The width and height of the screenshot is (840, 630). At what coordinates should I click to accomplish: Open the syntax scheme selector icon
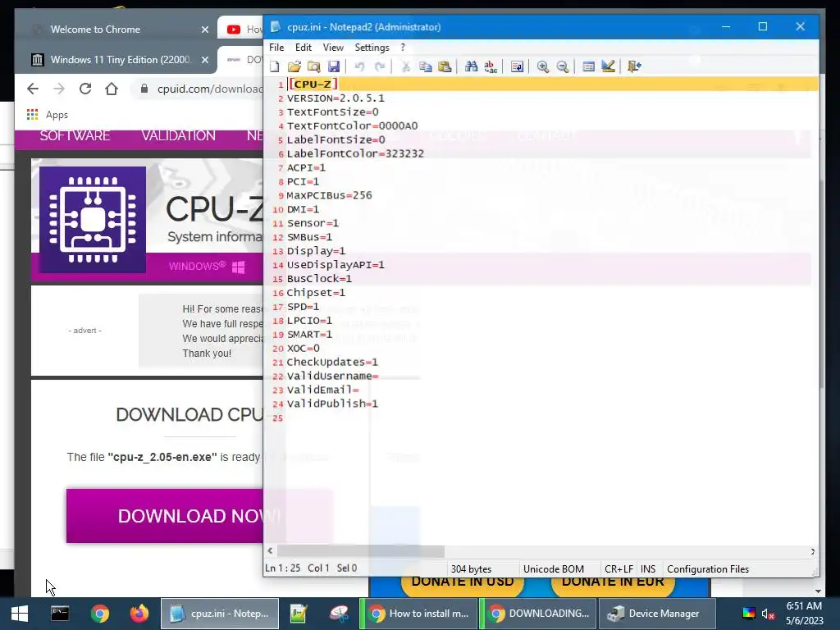coord(588,66)
